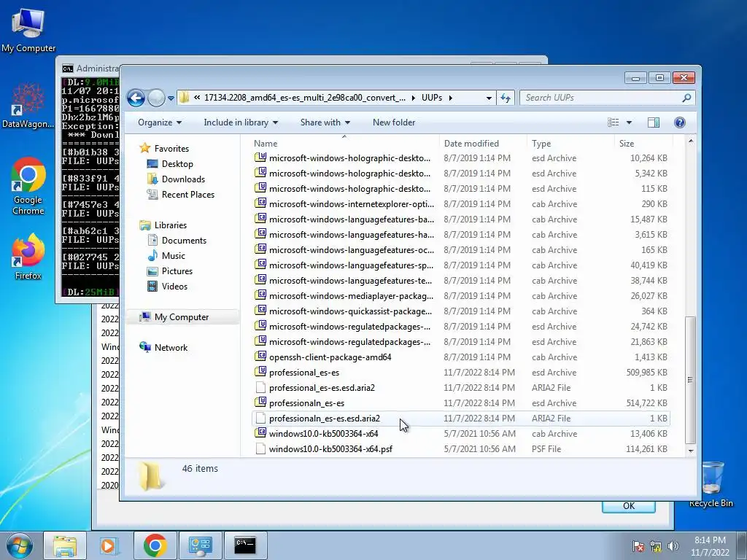Select professional_es-es.esd.aria2 file icon
Screen dimensions: 747x560
(260, 387)
